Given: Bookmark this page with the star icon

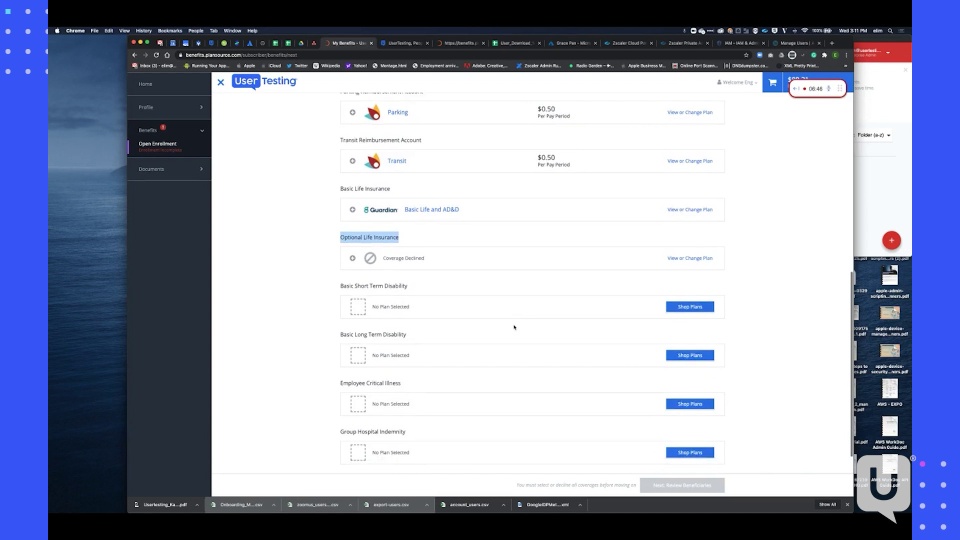Looking at the screenshot, I should 746,55.
